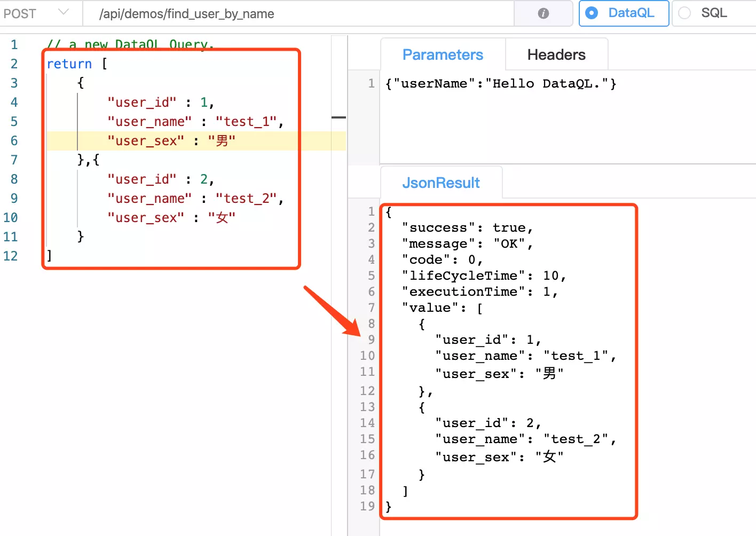756x536 pixels.
Task: Click the "success": true result line
Action: click(x=467, y=228)
